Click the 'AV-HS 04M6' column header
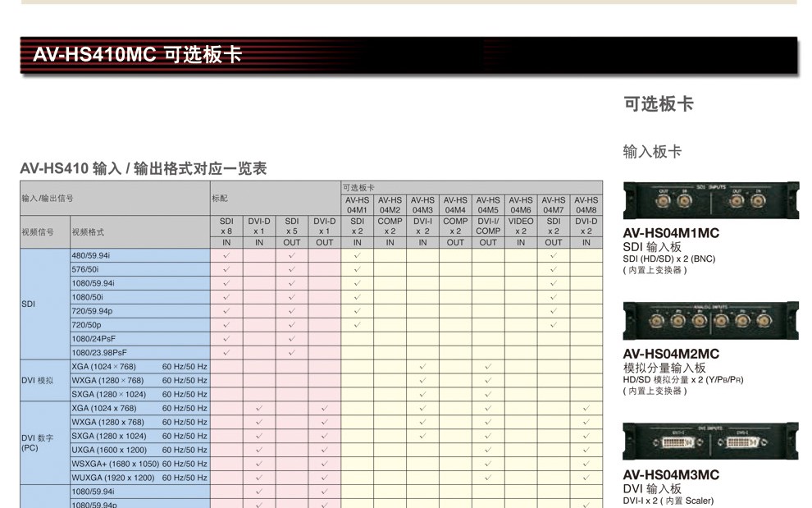This screenshot has width=812, height=508. (521, 204)
